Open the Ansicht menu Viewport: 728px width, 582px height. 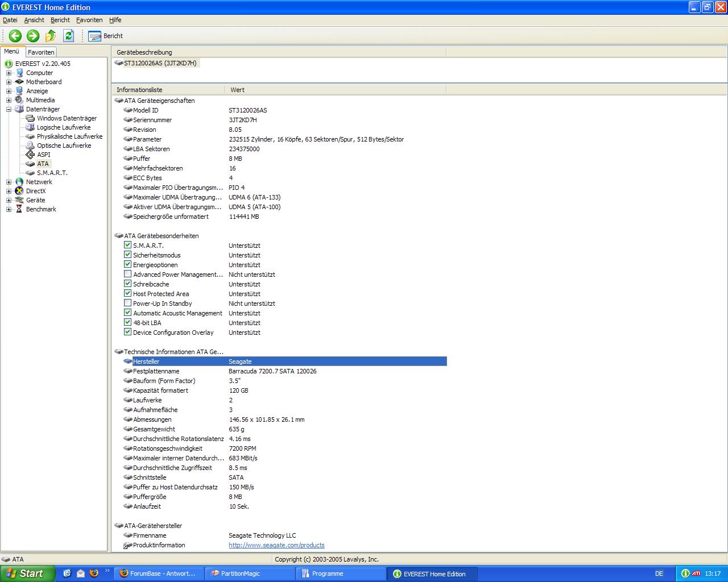(x=34, y=20)
